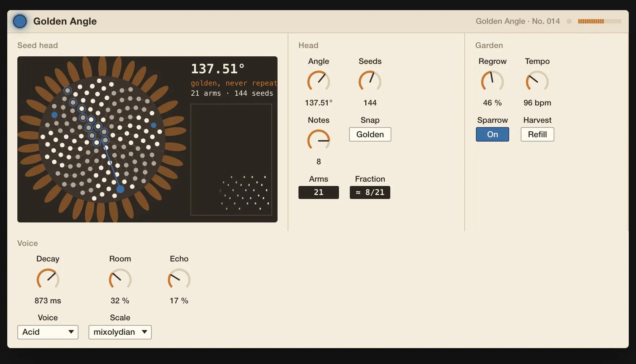The width and height of the screenshot is (636, 364).
Task: Click the dotted seed pattern mini panel
Action: click(x=231, y=160)
